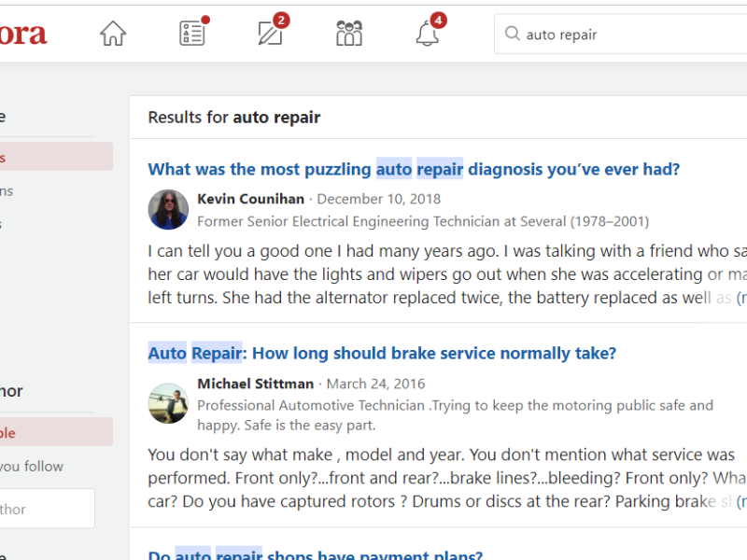Open the auto repair payment plans question

315,555
